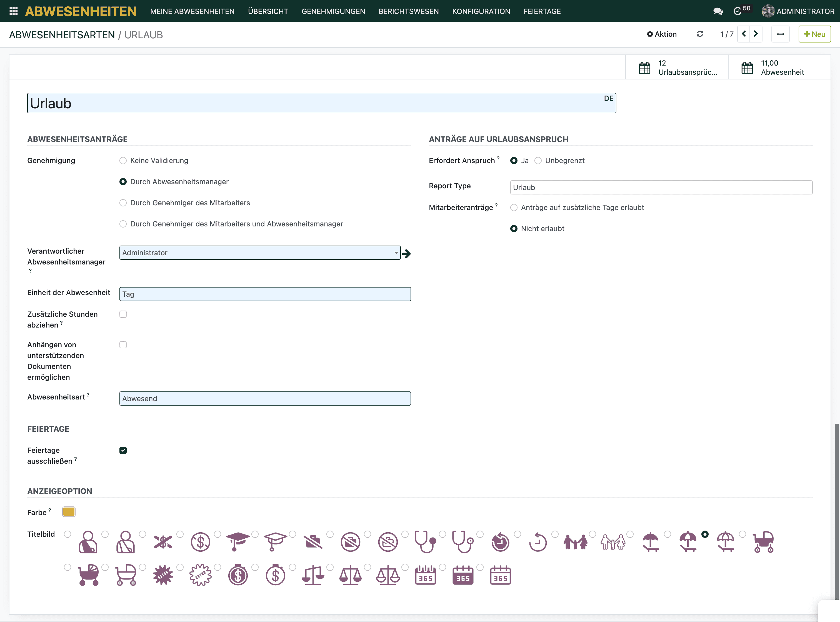The width and height of the screenshot is (840, 622).
Task: Select Keine Validierung approval option
Action: point(123,161)
